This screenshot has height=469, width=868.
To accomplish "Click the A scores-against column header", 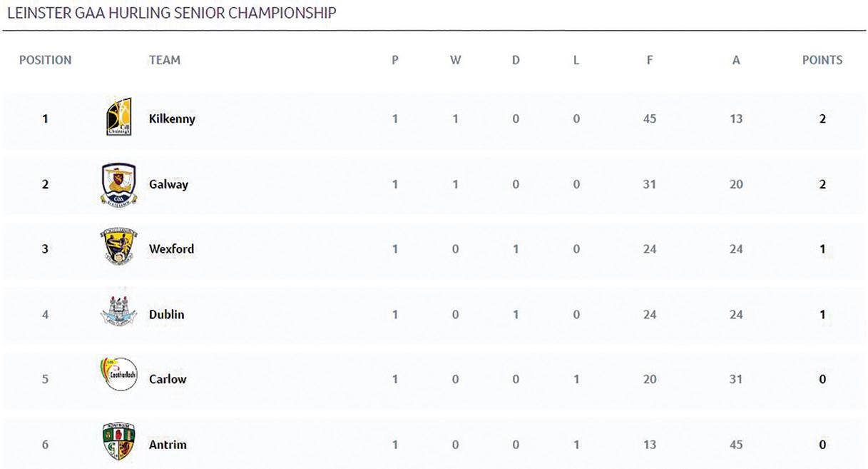I will click(x=736, y=61).
